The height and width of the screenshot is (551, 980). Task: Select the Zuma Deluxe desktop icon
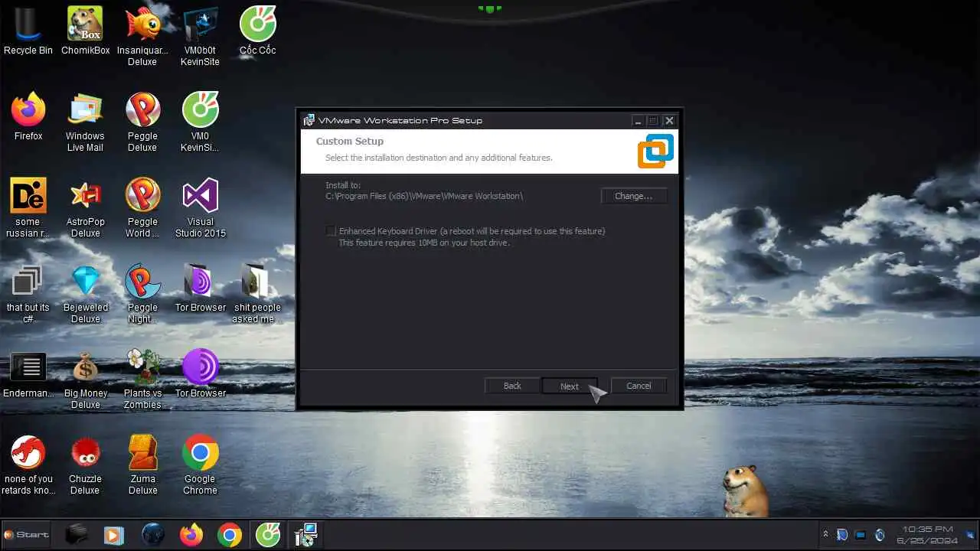pyautogui.click(x=142, y=465)
